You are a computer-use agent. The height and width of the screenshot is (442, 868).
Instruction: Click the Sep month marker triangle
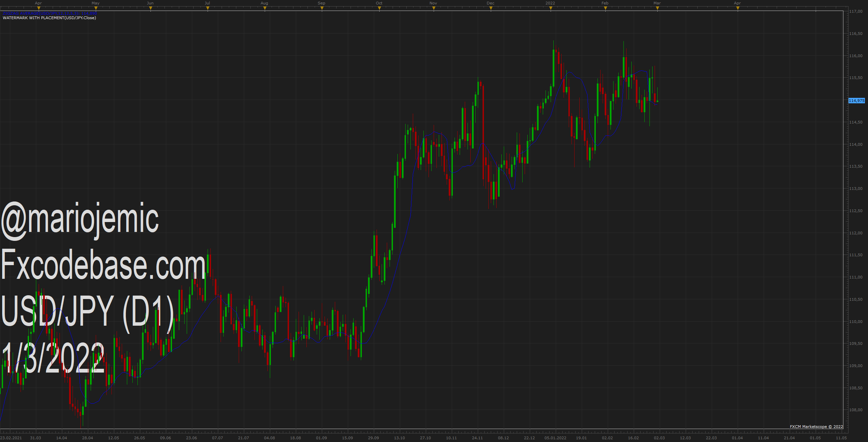tap(322, 8)
